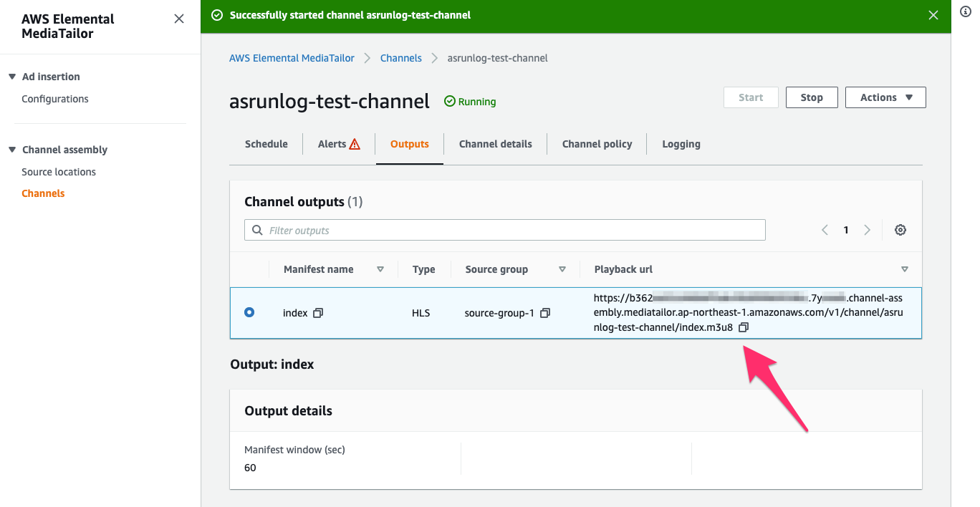Click the Manifest window value 60
Screen dimensions: 980x507
click(x=250, y=468)
